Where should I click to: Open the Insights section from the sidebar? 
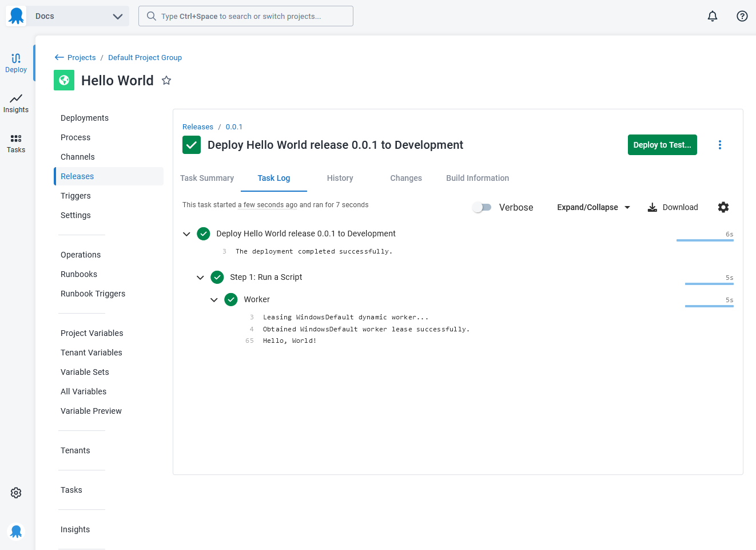click(15, 103)
